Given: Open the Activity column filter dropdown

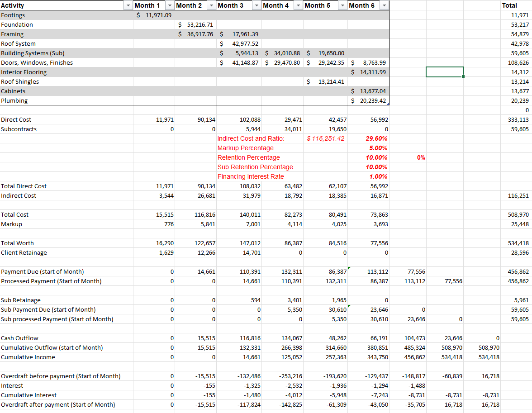Looking at the screenshot, I should [x=128, y=5].
